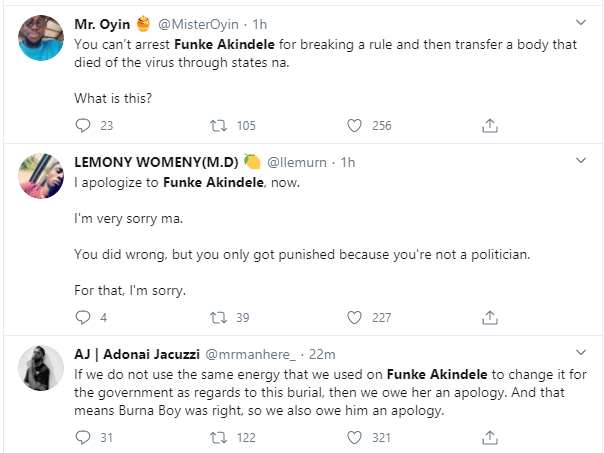604x453 pixels.
Task: Share LEMONY WOMENY's apology tweet
Action: (490, 318)
